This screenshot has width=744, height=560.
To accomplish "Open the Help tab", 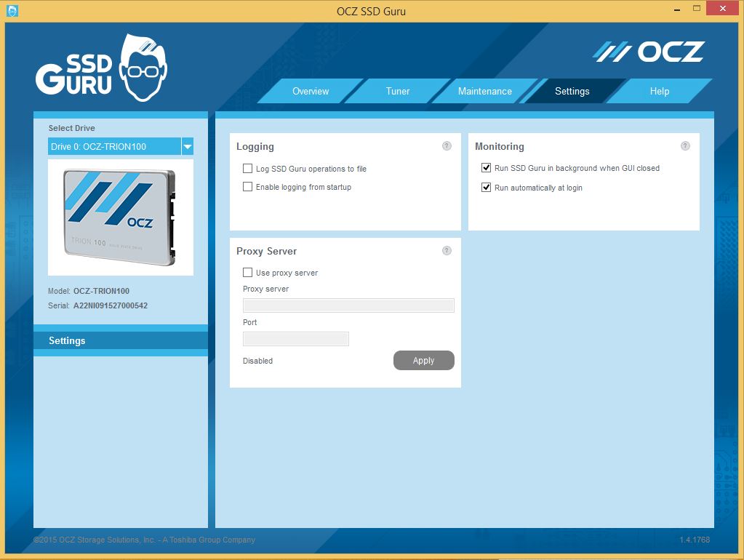I will (660, 91).
